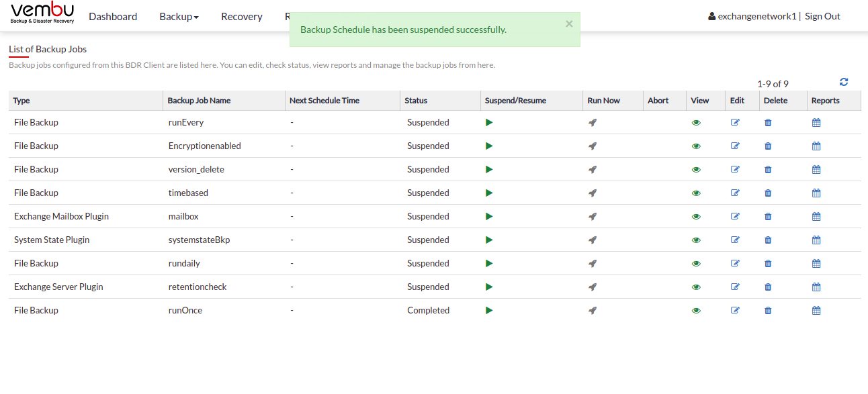Toggle suspend/resume for runOnce job
The image size is (868, 394).
(x=489, y=310)
